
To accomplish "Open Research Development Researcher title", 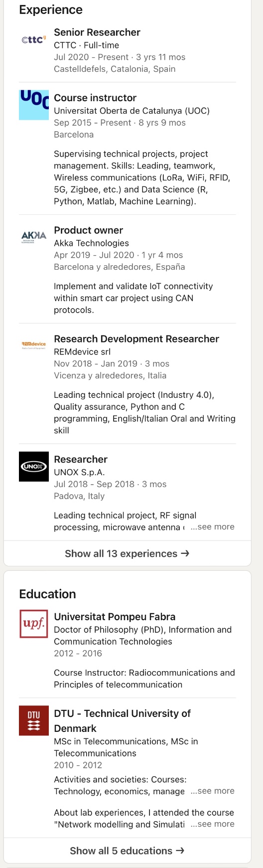I will point(136,339).
